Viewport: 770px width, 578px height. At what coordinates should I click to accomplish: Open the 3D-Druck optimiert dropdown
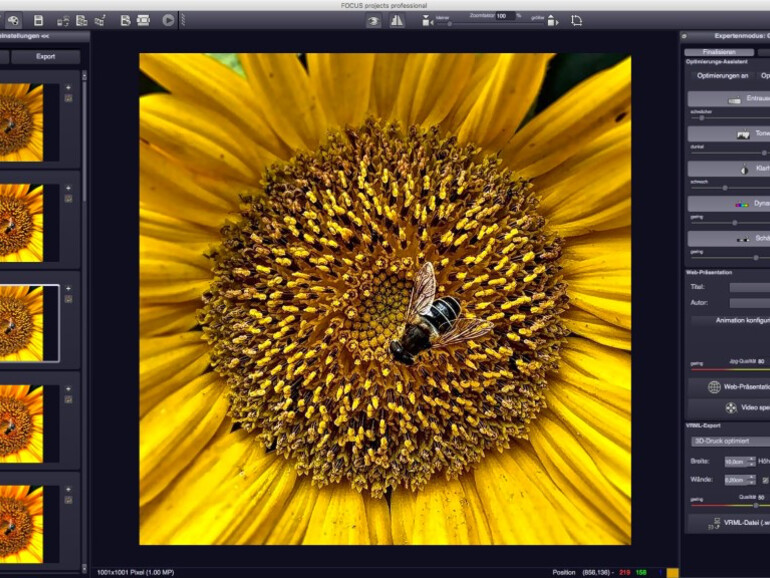point(731,441)
